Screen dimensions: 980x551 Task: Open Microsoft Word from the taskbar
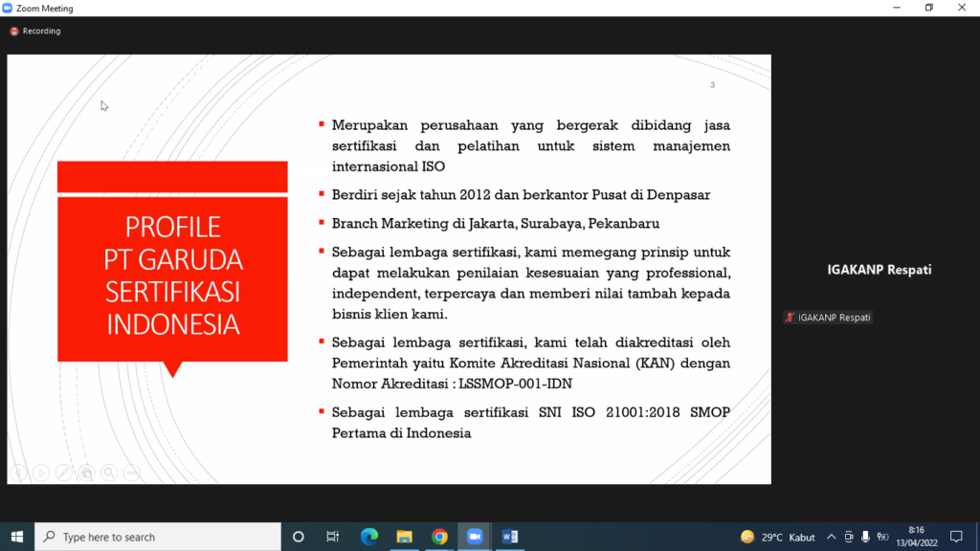509,537
